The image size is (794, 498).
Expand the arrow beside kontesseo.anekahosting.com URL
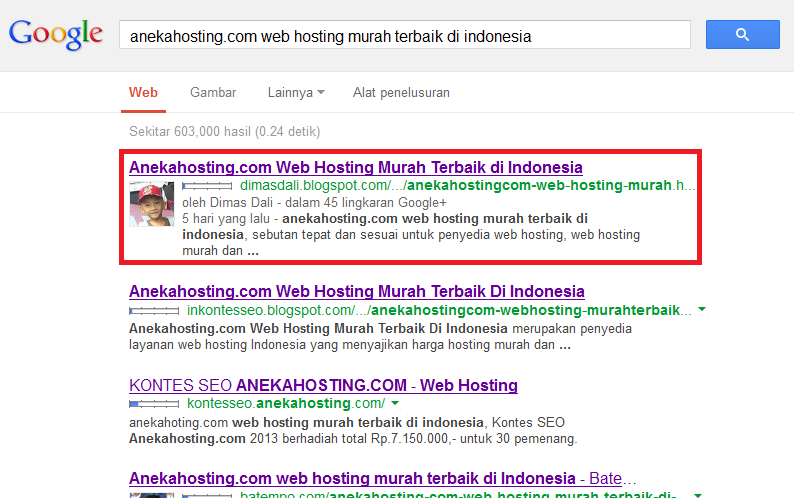395,403
